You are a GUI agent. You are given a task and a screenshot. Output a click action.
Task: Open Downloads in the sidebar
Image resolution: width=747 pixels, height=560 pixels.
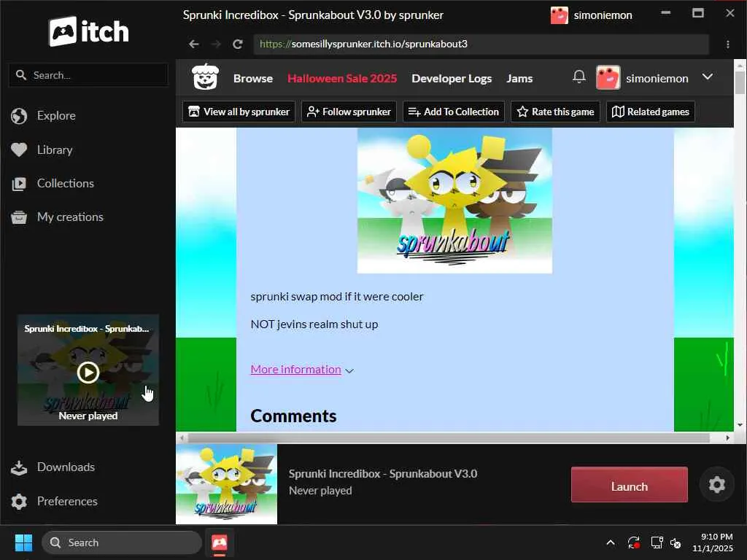click(x=66, y=467)
